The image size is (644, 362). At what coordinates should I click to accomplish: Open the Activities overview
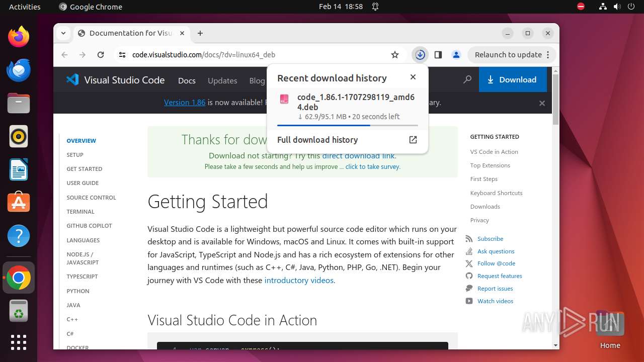click(x=25, y=7)
